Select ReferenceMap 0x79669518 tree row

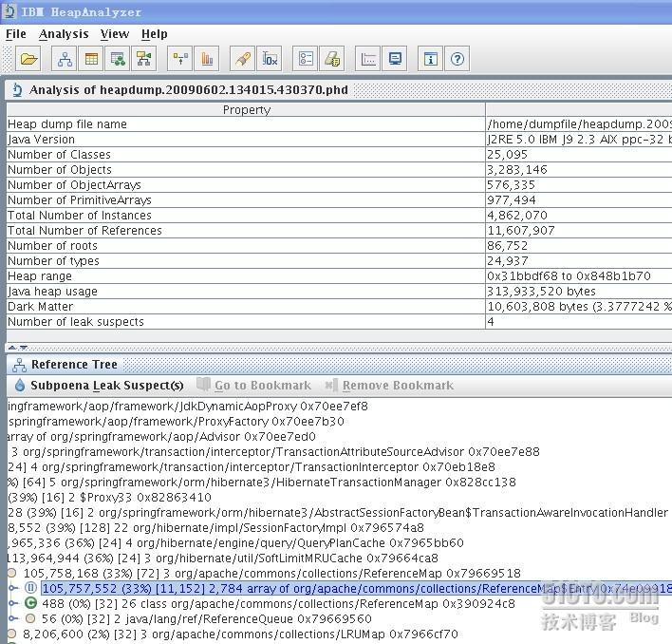click(x=271, y=574)
